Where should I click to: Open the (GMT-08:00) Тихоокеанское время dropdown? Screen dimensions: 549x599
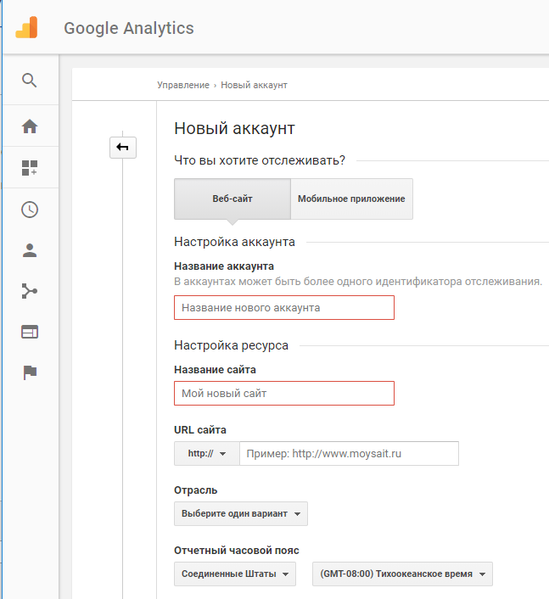[x=402, y=574]
